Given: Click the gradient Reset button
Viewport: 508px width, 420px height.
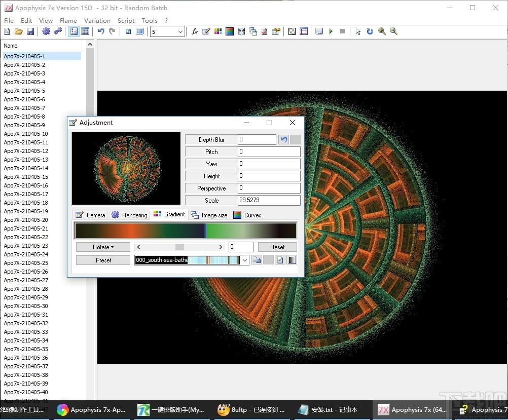Looking at the screenshot, I should pyautogui.click(x=277, y=247).
